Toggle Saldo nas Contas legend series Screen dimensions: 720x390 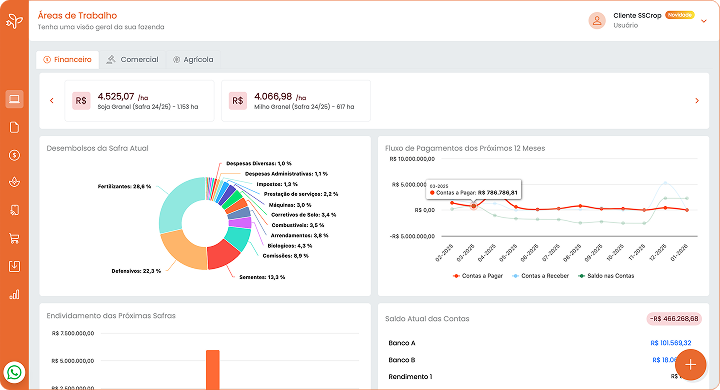click(606, 276)
